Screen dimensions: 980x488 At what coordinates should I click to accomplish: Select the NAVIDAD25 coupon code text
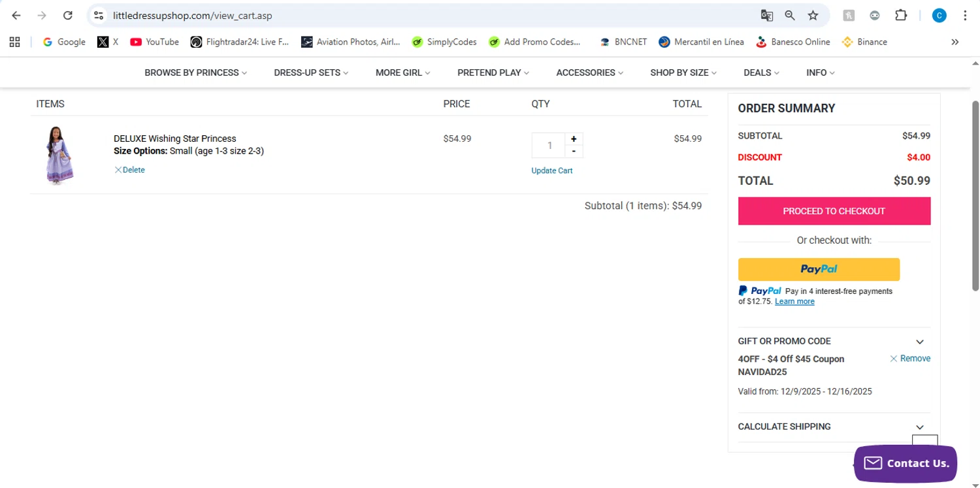762,372
